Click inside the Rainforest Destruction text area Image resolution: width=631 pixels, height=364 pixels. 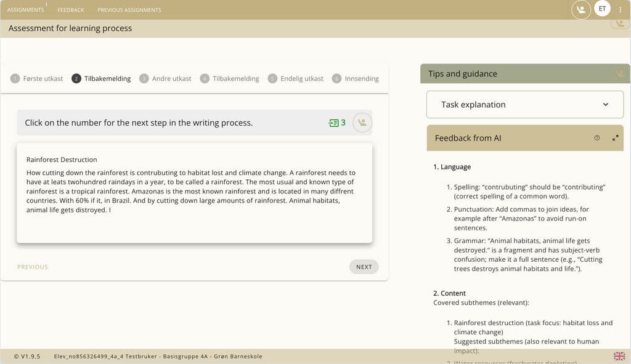pyautogui.click(x=194, y=193)
